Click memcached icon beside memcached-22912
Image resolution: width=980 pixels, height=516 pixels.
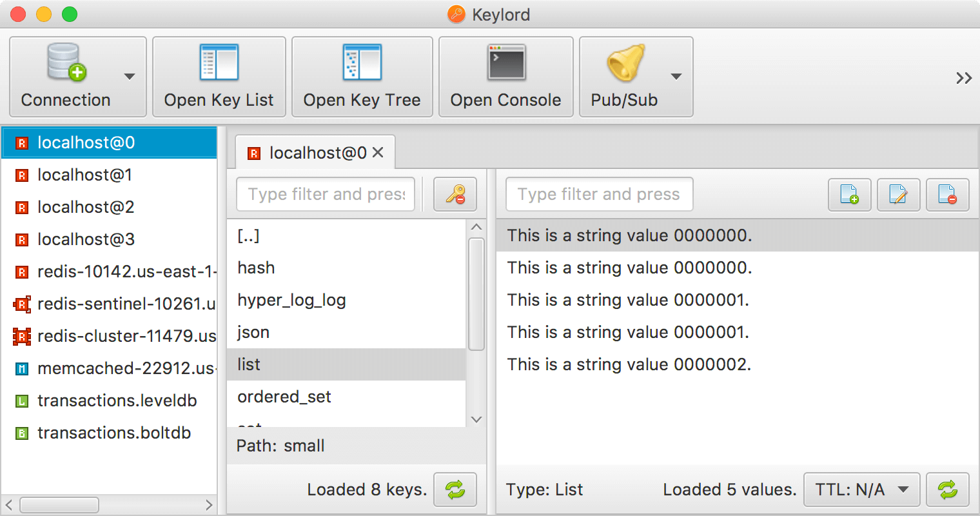coord(22,369)
